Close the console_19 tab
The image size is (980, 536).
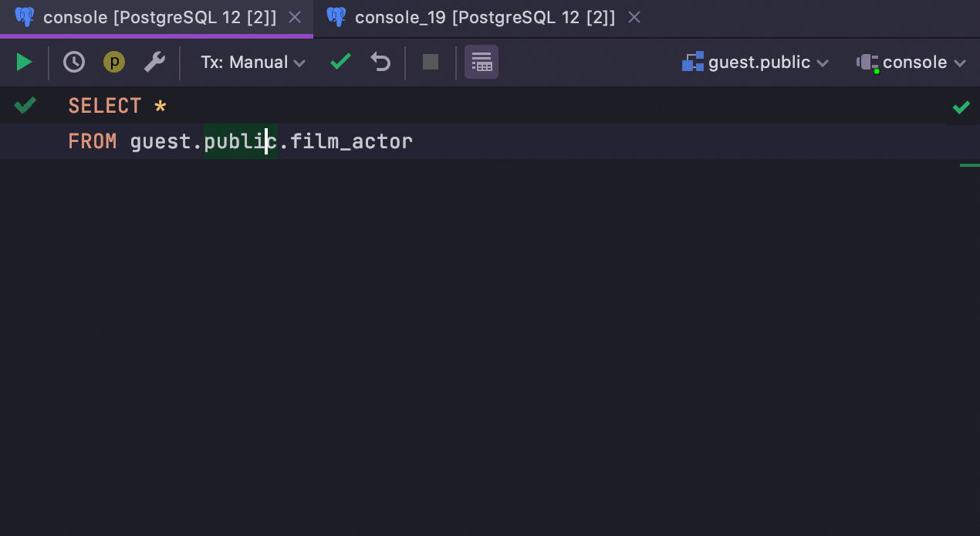[x=634, y=17]
